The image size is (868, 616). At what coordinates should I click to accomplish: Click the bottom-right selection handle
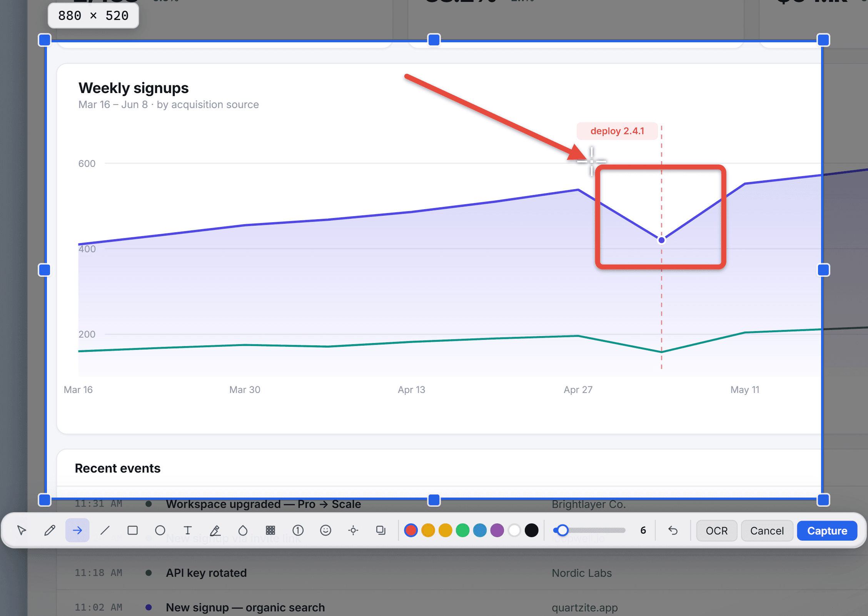[823, 500]
